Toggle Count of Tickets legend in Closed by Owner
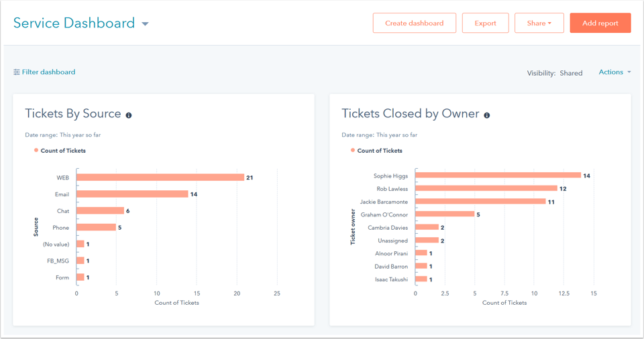This screenshot has width=644, height=339. [x=379, y=151]
